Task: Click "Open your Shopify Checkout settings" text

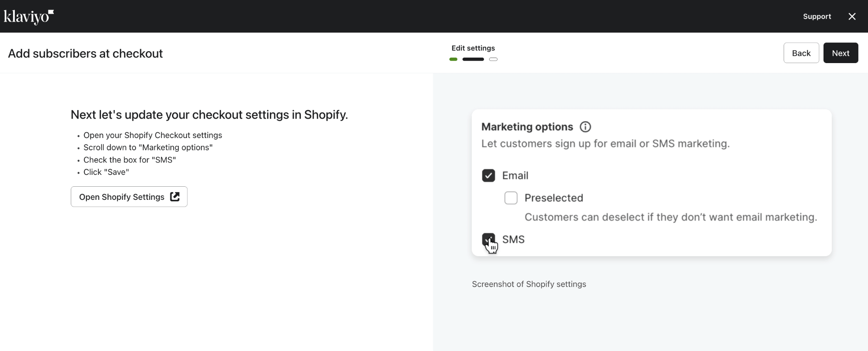Action: tap(153, 135)
